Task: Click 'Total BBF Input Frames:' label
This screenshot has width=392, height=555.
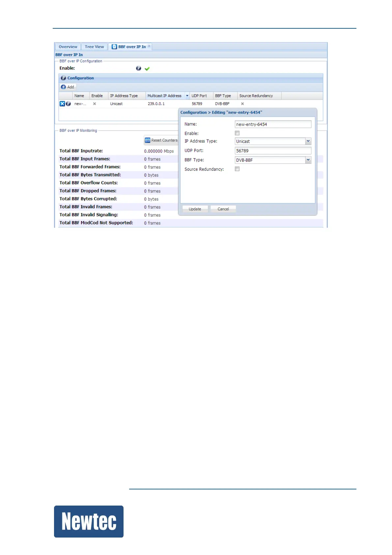Action: tap(85, 159)
